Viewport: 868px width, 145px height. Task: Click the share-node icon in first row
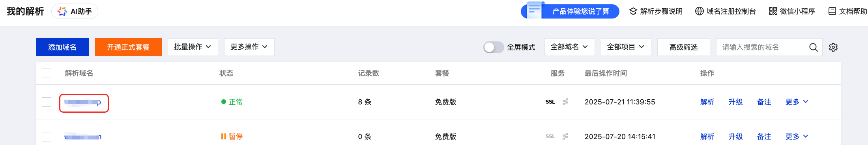(x=565, y=102)
